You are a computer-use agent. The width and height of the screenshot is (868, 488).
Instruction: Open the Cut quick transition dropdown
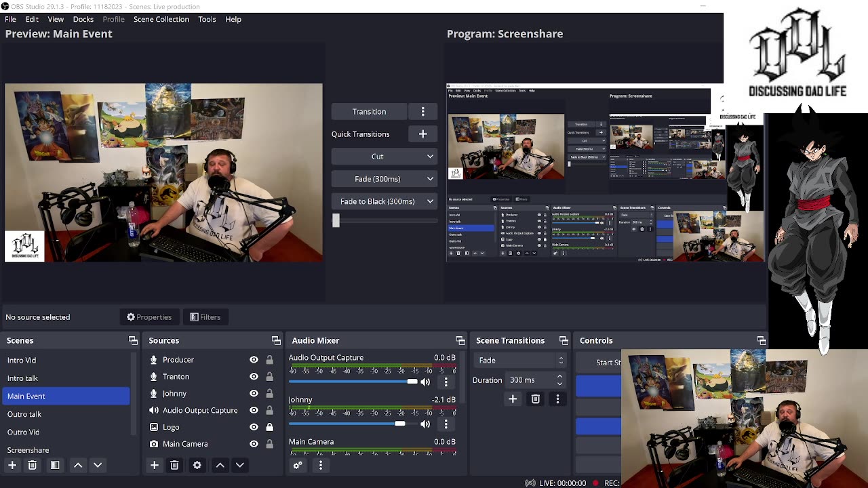(x=384, y=157)
